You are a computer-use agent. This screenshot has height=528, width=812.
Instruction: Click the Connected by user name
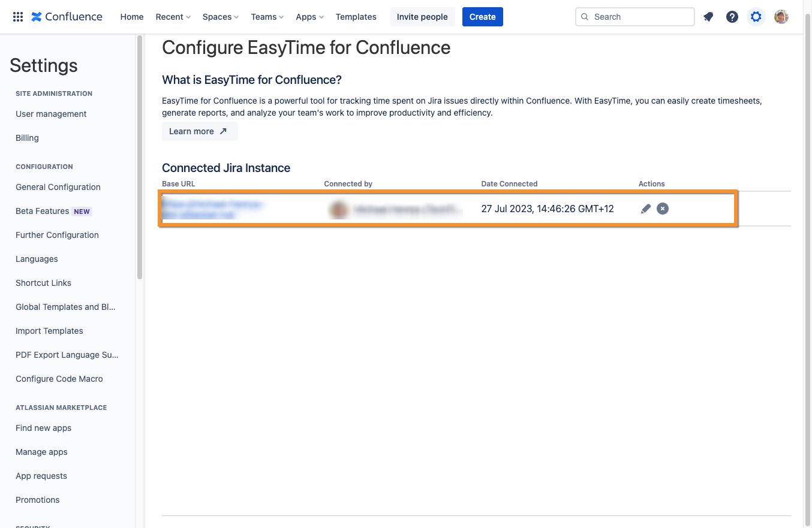[x=408, y=209]
